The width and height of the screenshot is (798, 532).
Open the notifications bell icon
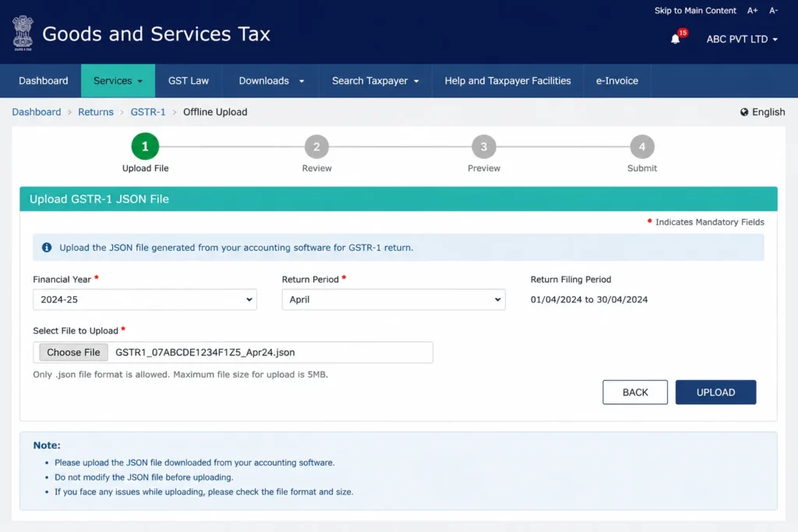(x=676, y=39)
